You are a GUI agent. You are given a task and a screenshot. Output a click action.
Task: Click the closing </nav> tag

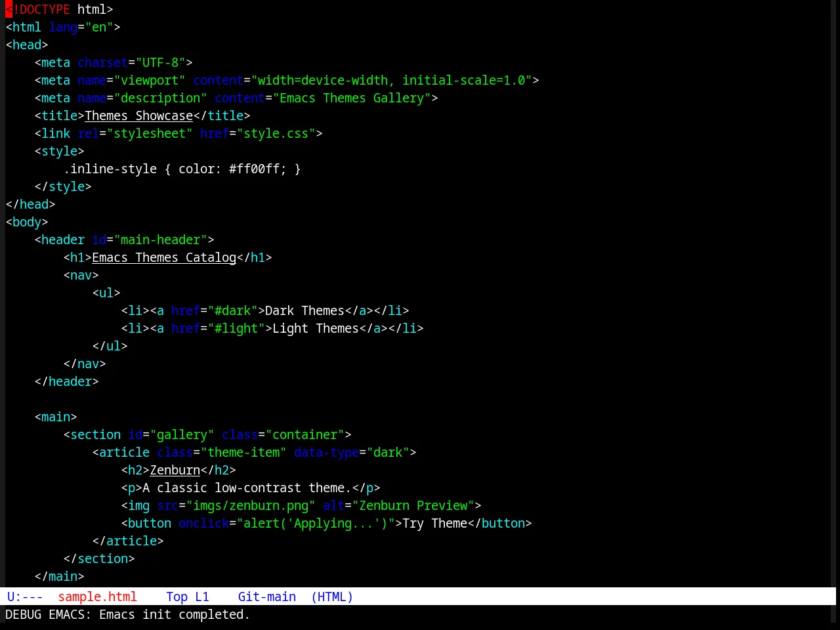[85, 364]
